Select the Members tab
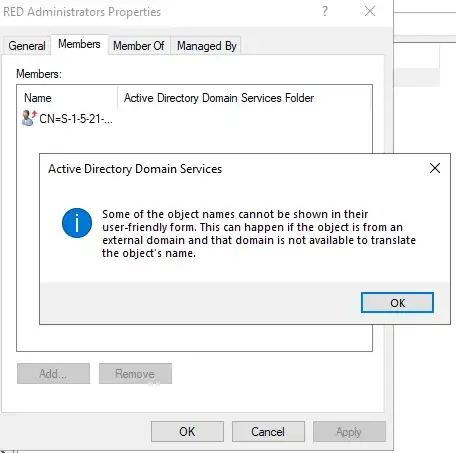456x453 pixels. pos(79,44)
